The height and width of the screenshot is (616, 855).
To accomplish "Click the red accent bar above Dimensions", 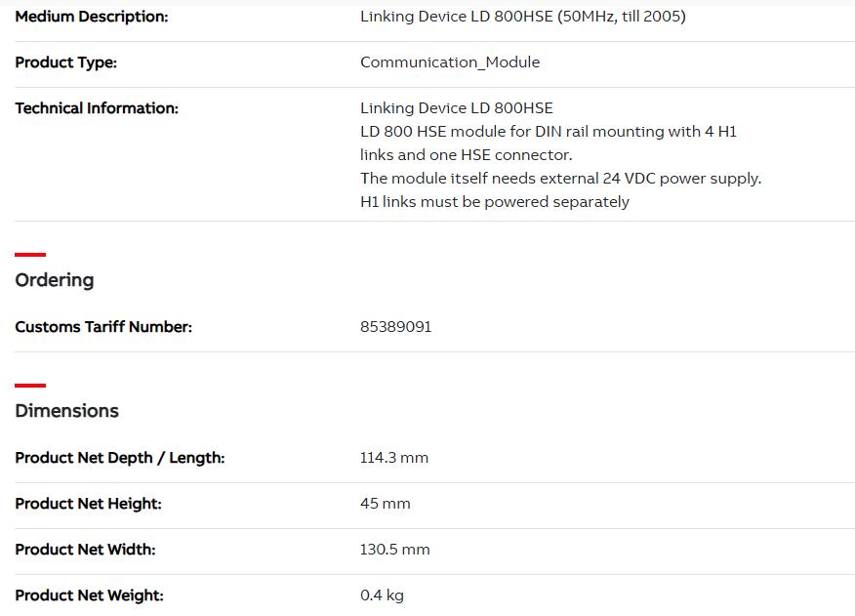I will (30, 386).
